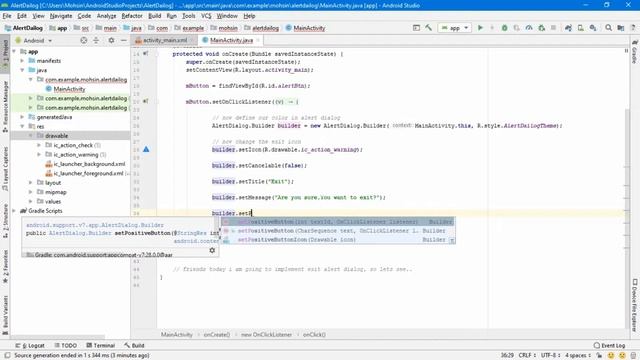This screenshot has width=640, height=360.
Task: Open the profiler gauge icon in toolbar
Action: click(x=529, y=28)
